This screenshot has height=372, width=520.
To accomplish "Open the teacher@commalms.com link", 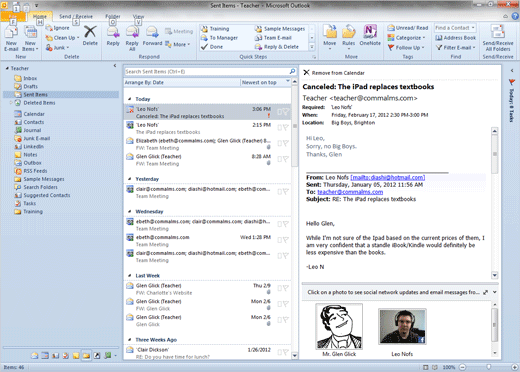I will pyautogui.click(x=350, y=192).
